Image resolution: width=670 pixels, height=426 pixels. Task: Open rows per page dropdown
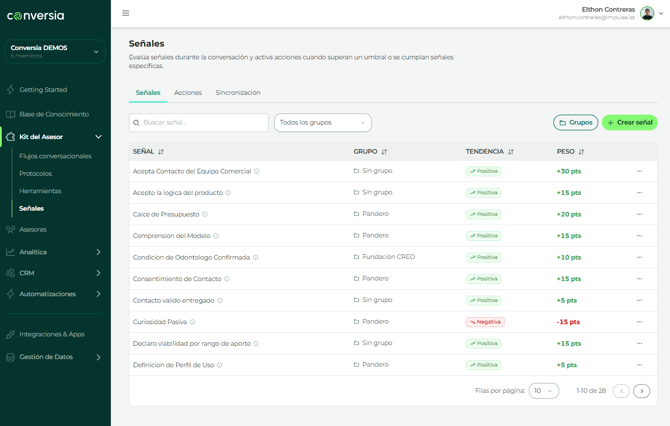[544, 391]
